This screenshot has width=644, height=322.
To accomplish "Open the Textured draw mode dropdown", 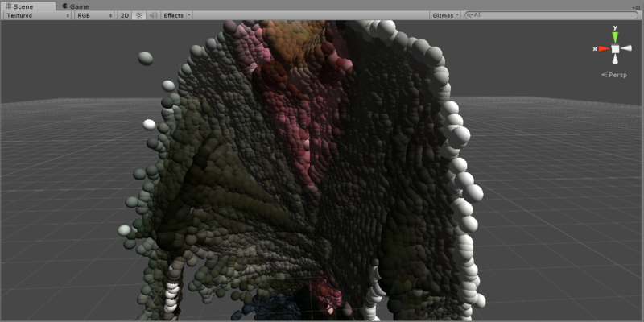I will point(38,15).
